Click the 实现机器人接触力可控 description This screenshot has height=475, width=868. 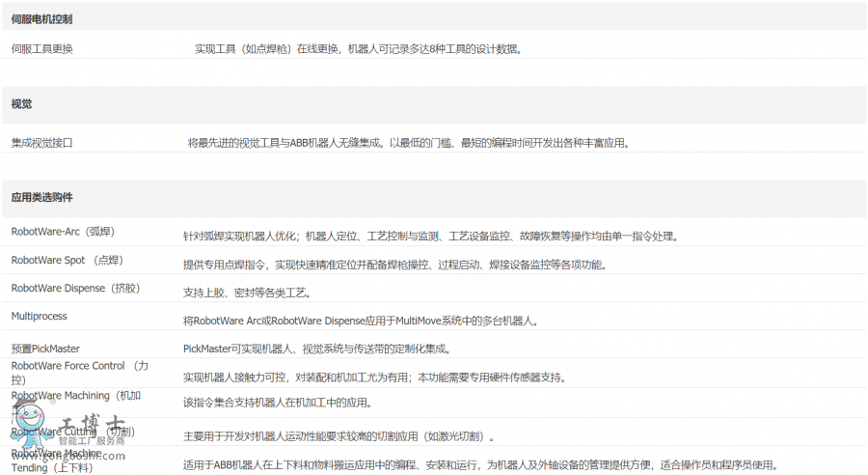click(x=374, y=377)
